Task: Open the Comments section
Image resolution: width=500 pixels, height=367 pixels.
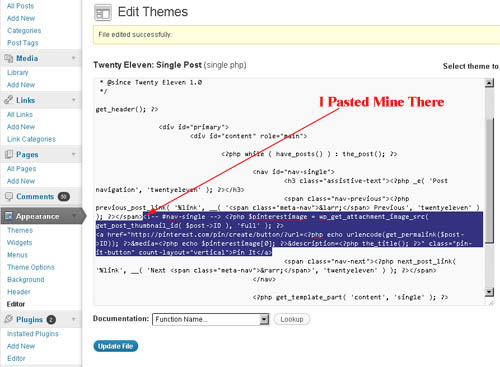Action: [35, 197]
